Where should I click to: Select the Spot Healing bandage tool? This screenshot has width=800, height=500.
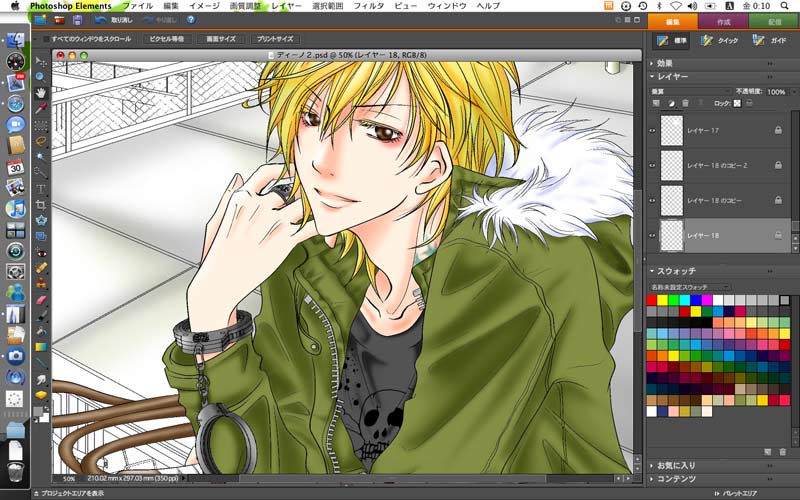41,268
